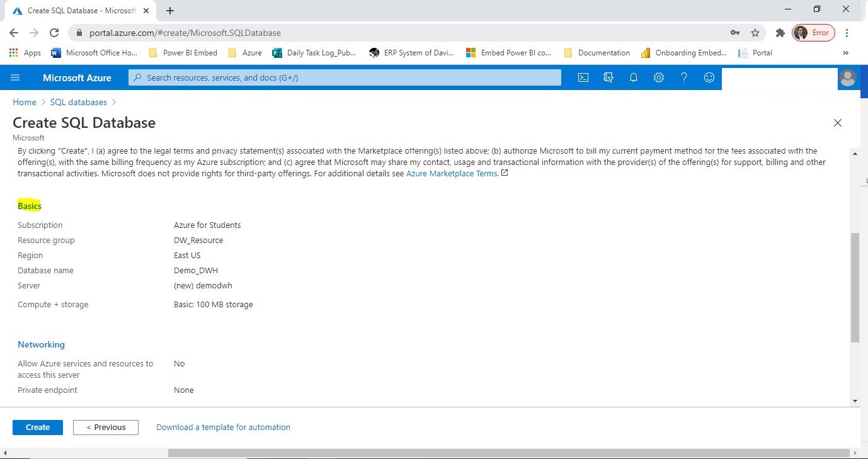Click the scroll down arrow
Image resolution: width=868 pixels, height=459 pixels.
point(855,401)
